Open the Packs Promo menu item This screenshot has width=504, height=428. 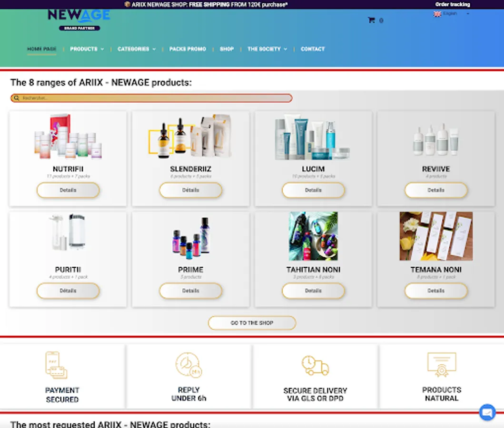[188, 49]
